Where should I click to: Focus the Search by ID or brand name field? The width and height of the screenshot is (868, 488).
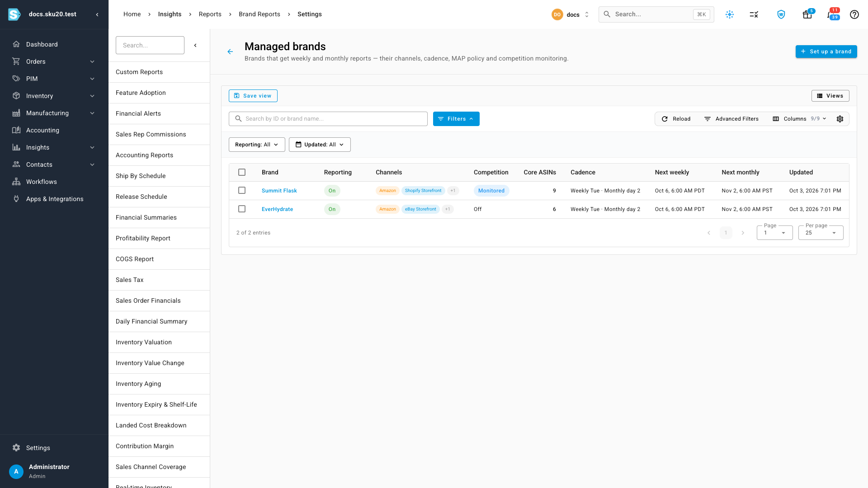328,119
